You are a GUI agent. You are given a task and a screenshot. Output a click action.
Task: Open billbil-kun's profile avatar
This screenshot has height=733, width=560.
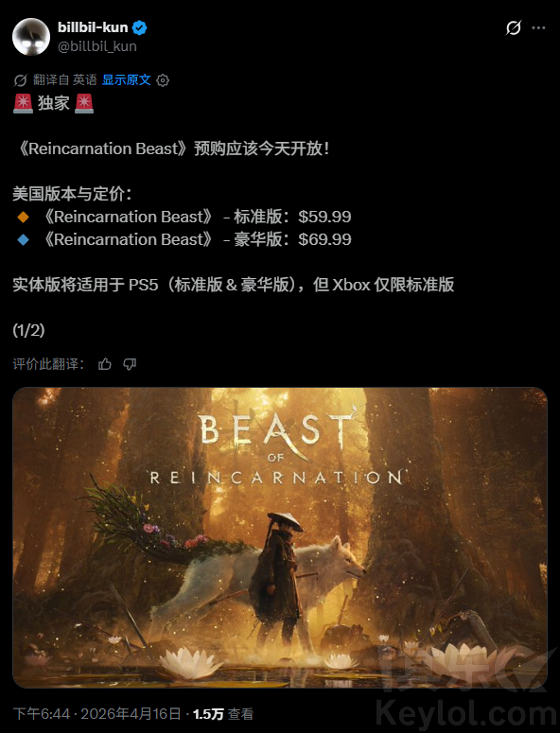tap(31, 37)
